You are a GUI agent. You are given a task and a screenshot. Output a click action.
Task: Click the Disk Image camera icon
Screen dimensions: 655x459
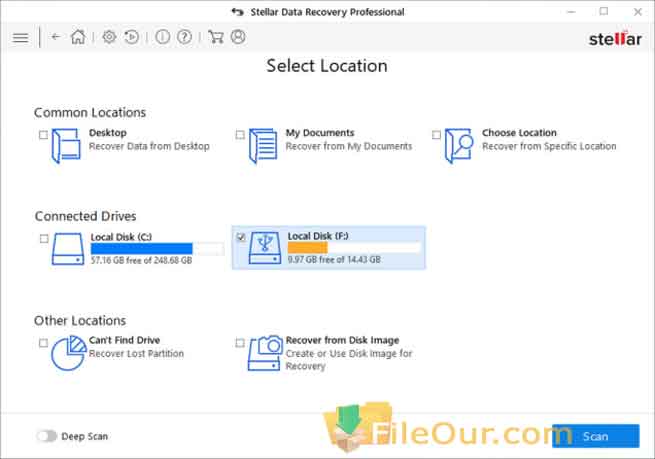[265, 353]
